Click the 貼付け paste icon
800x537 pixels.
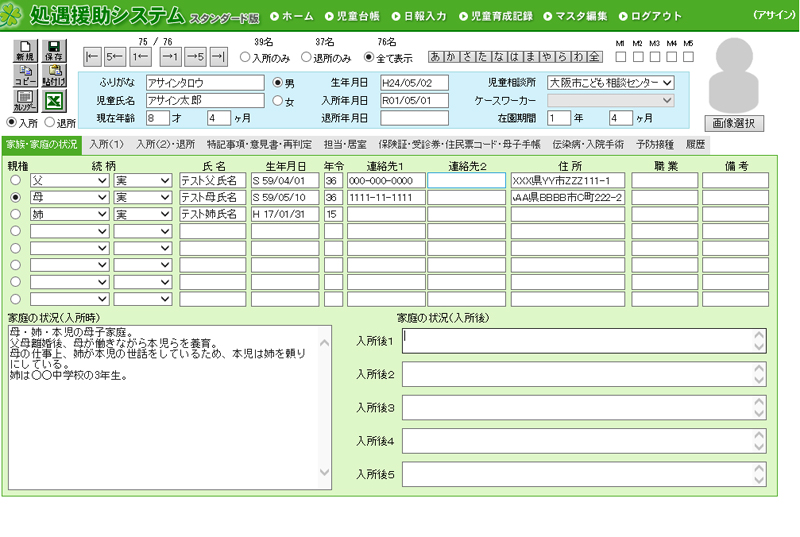point(54,75)
